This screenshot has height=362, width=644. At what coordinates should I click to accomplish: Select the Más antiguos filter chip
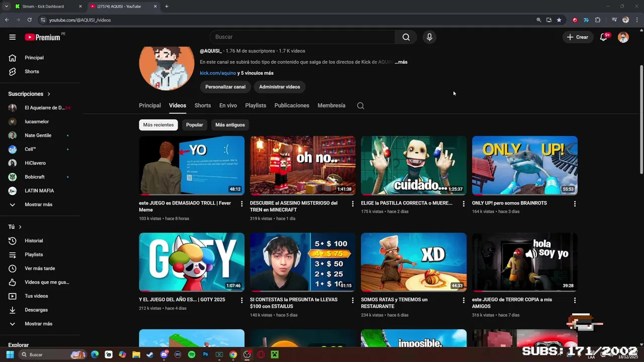(230, 125)
